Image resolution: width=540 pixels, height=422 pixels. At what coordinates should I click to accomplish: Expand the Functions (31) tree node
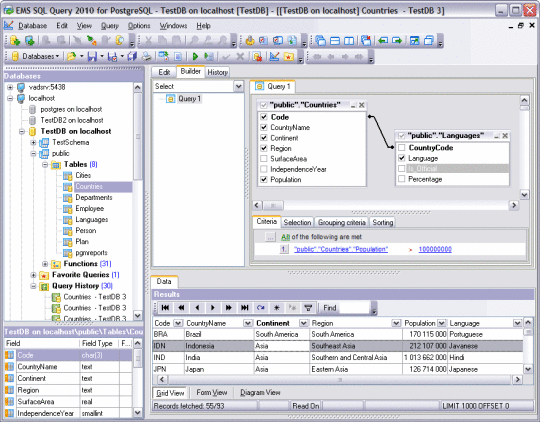tap(45, 264)
